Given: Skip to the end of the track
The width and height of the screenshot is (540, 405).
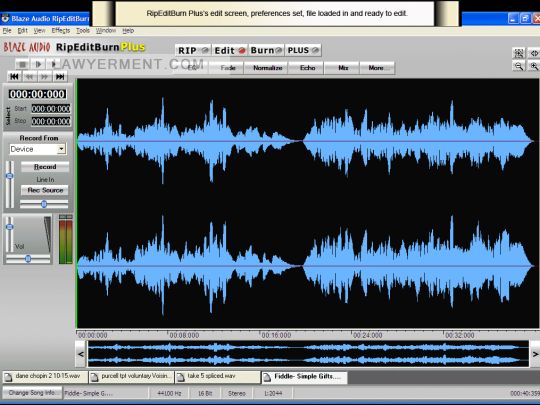Looking at the screenshot, I should (60, 76).
